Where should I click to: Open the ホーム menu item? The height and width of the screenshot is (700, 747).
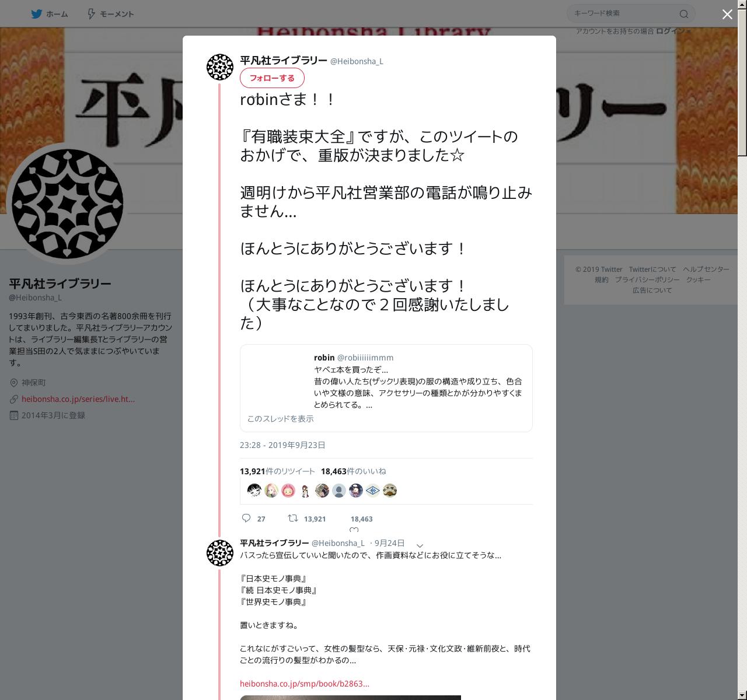point(57,14)
